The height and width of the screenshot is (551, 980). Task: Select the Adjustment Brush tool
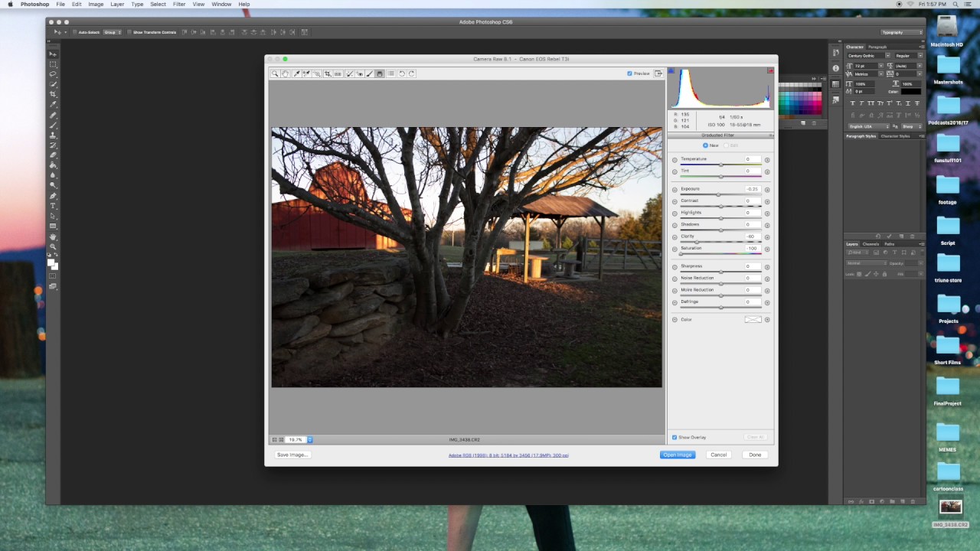(369, 73)
